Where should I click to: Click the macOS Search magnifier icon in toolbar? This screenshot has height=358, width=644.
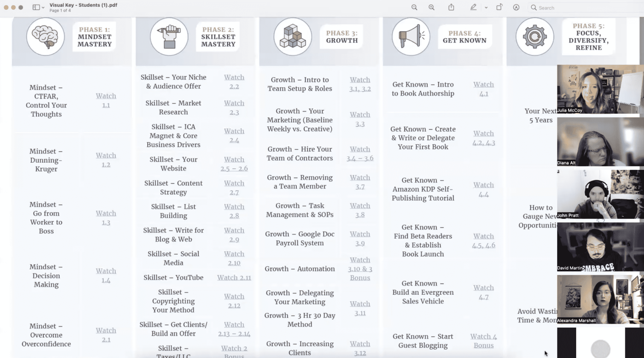click(534, 8)
